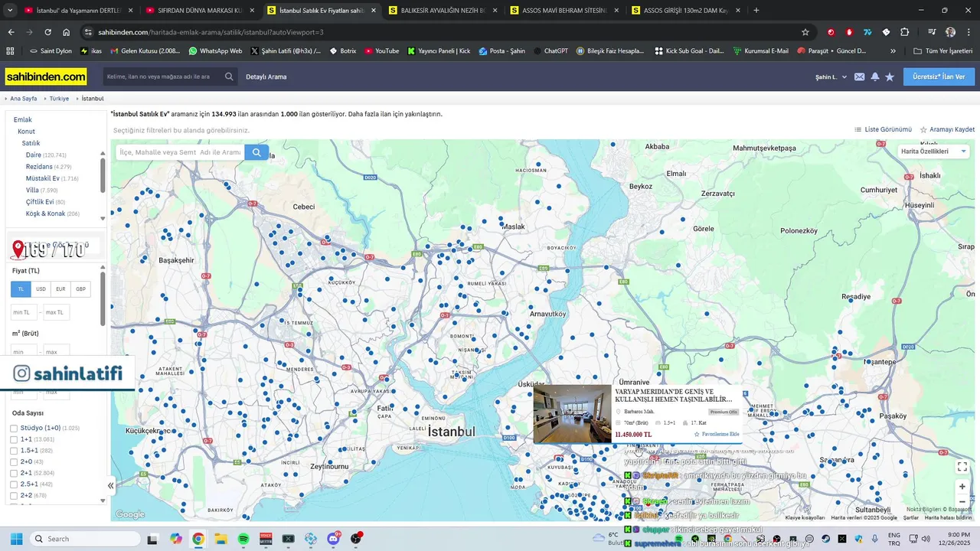Click the max TL price field
The image size is (980, 551).
pyautogui.click(x=56, y=312)
